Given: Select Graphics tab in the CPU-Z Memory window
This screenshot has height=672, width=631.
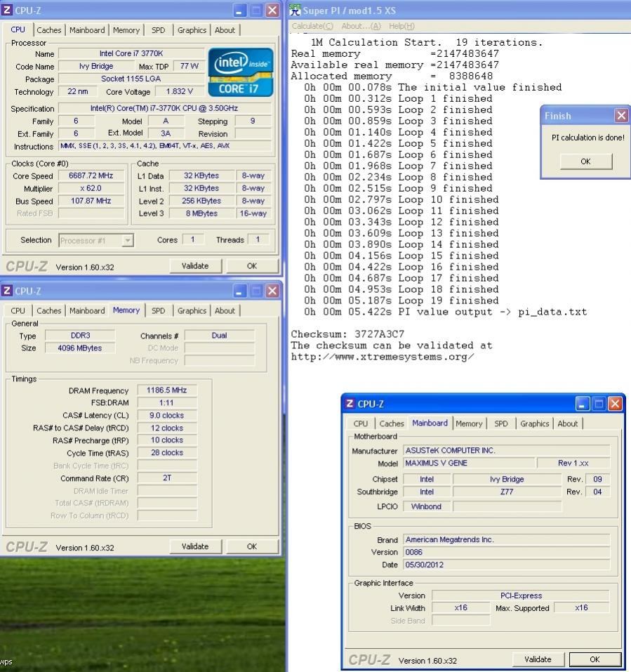Looking at the screenshot, I should click(x=192, y=310).
